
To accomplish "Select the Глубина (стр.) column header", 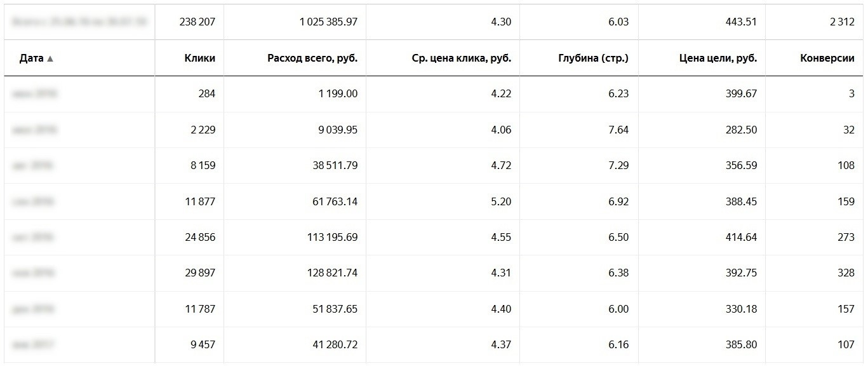I will 593,58.
